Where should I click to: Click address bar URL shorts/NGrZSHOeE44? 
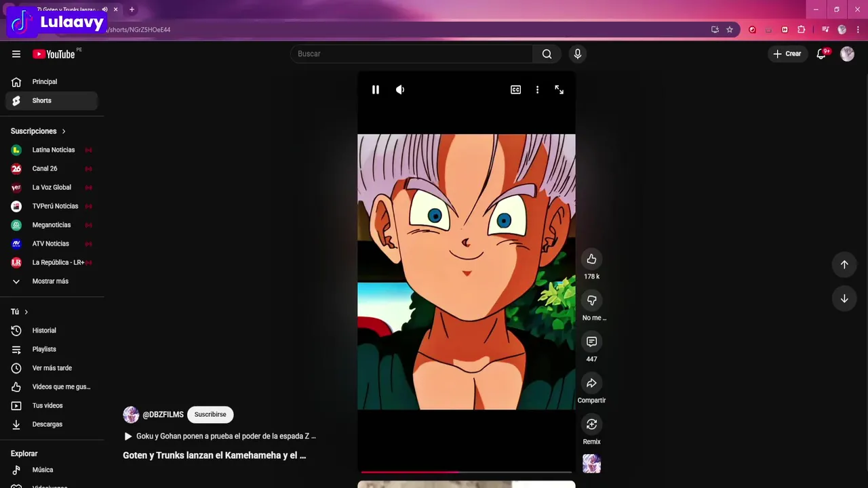pos(139,30)
